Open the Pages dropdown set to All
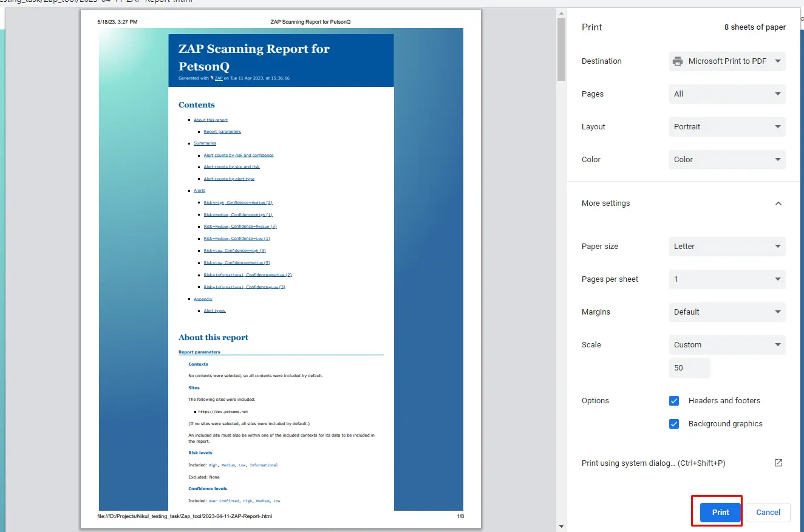This screenshot has width=804, height=532. (727, 94)
